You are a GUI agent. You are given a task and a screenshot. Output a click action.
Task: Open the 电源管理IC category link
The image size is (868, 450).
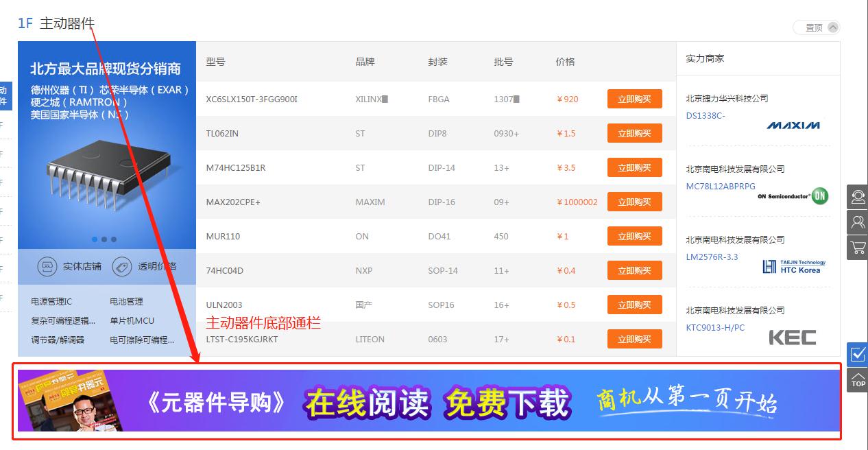coord(51,301)
